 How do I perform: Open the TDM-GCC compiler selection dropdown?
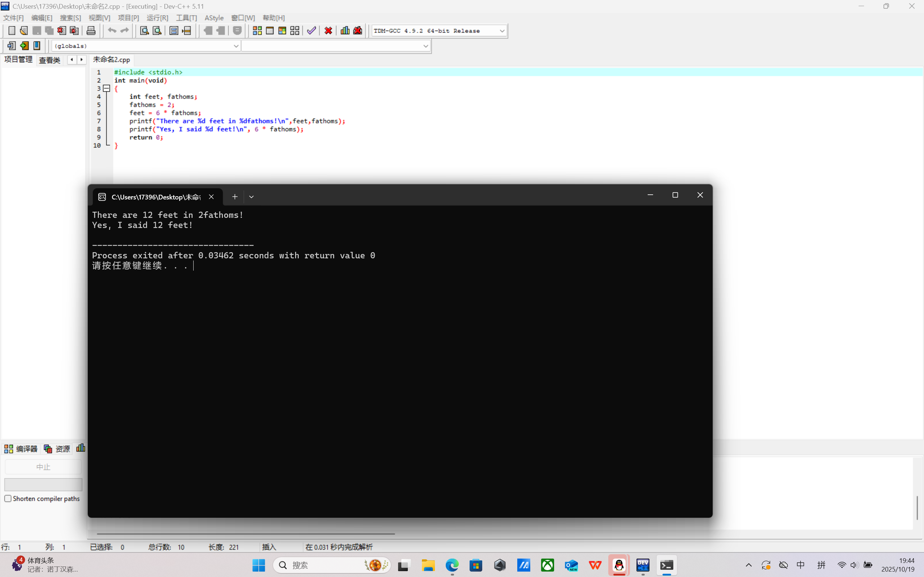tap(502, 31)
